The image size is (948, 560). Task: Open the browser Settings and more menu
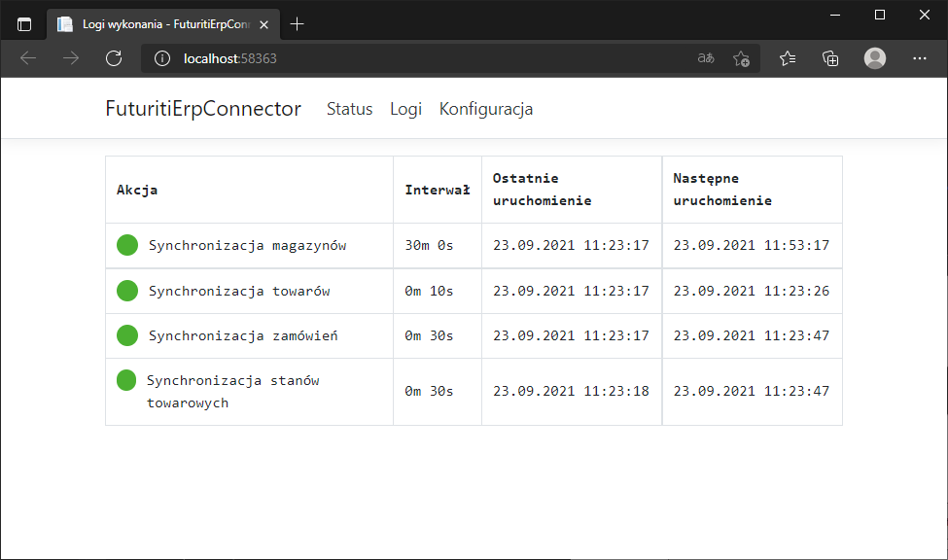(x=920, y=58)
